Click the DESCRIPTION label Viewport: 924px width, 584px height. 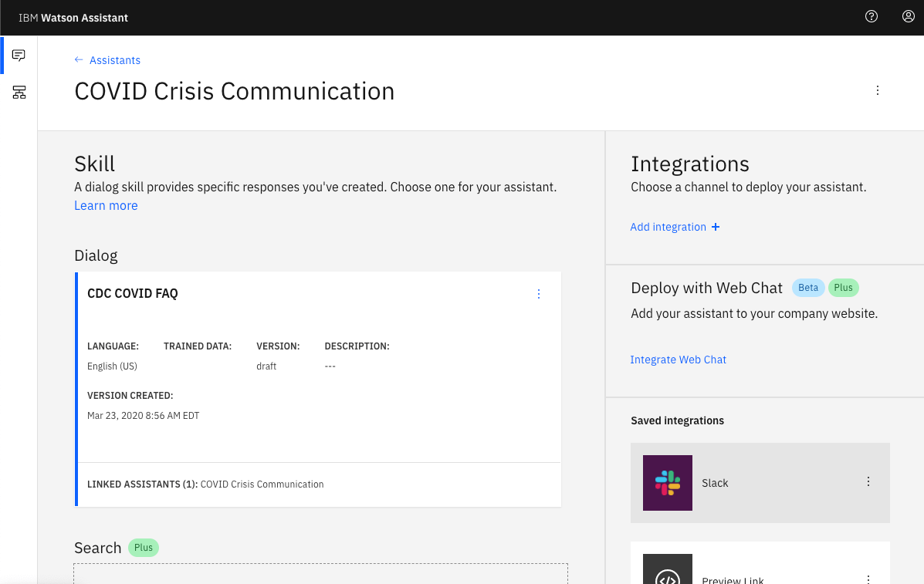[357, 346]
